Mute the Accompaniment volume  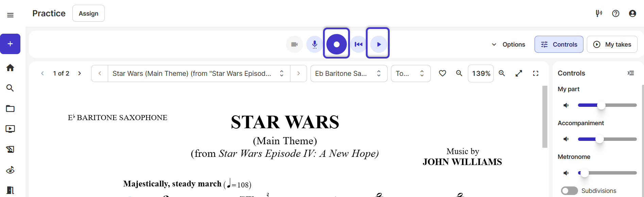(566, 139)
